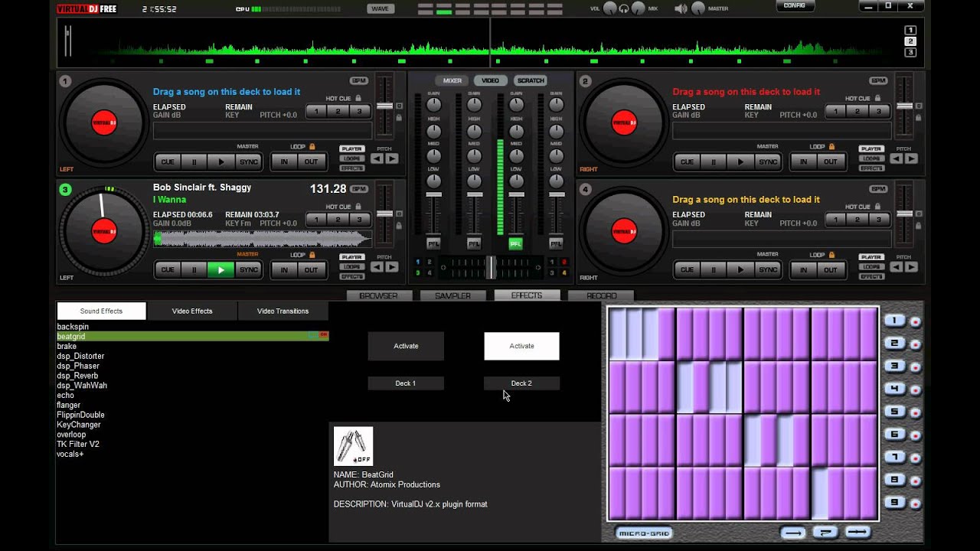Image resolution: width=980 pixels, height=551 pixels.
Task: Click the second channel MED knob
Action: [474, 156]
